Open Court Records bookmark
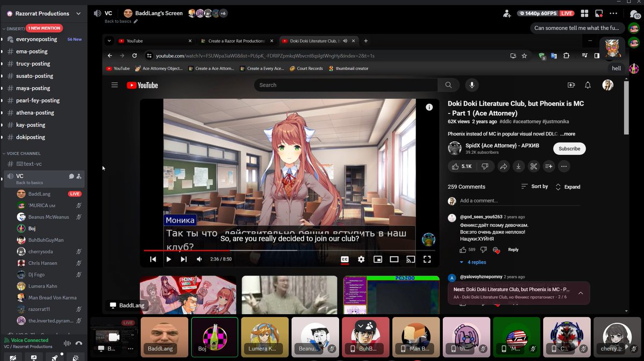644x361 pixels. click(x=306, y=69)
